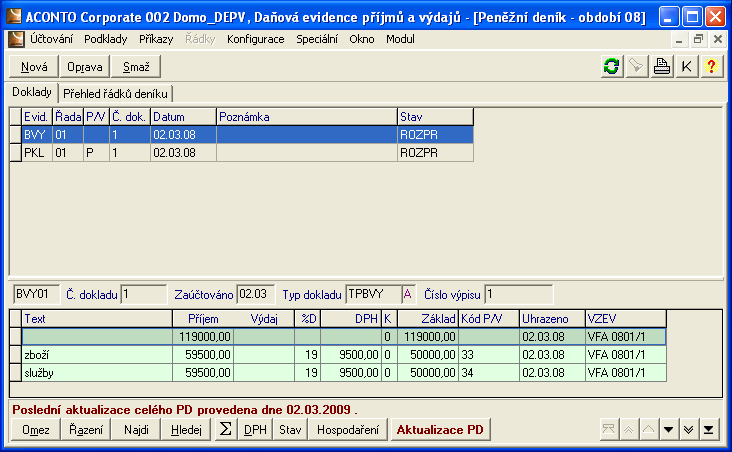Click the Kód P/V value 33
The image size is (732, 452).
pyautogui.click(x=489, y=355)
